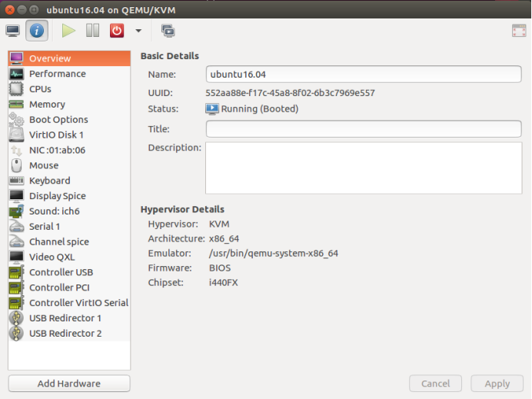Select Channel spice device

pos(69,241)
